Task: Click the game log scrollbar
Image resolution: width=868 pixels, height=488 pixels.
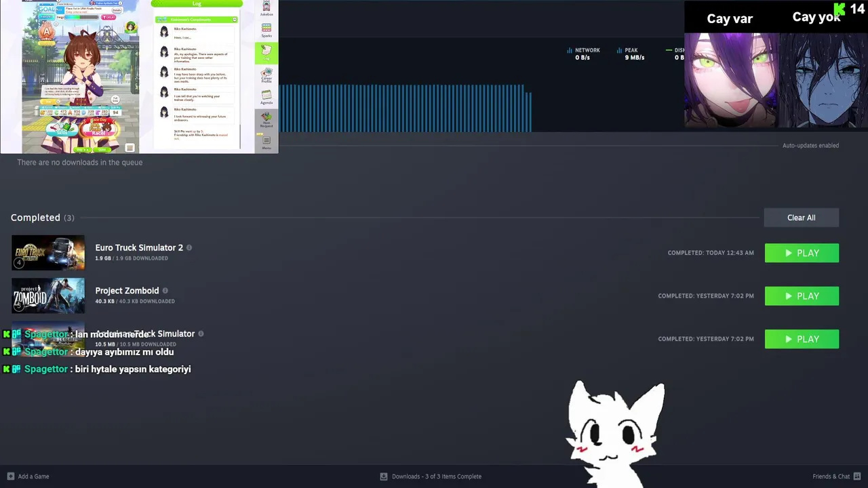Action: tap(240, 137)
